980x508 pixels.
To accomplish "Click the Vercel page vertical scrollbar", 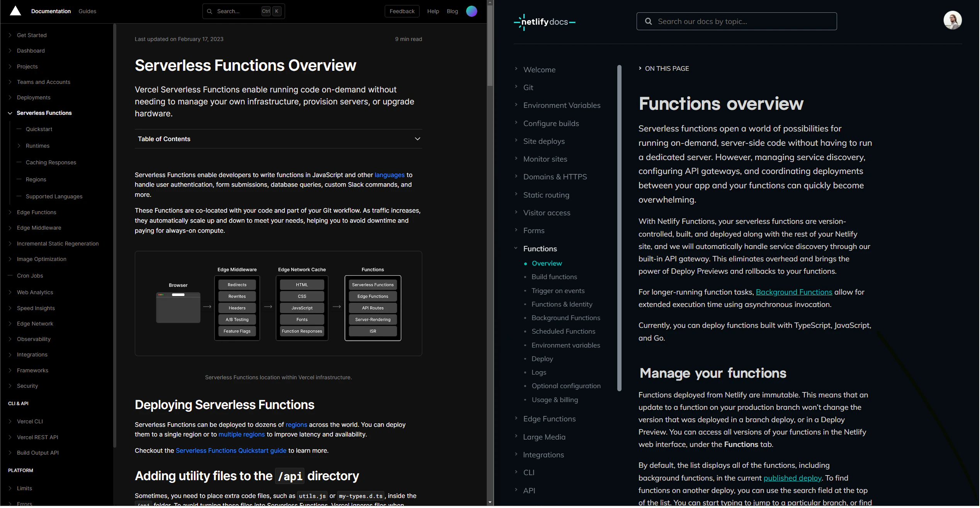I will coord(490,46).
